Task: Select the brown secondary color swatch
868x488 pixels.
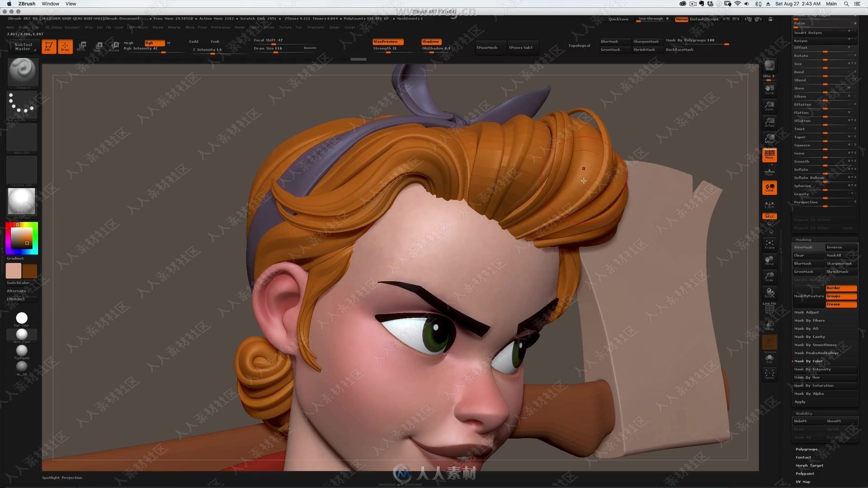Action: pos(30,271)
